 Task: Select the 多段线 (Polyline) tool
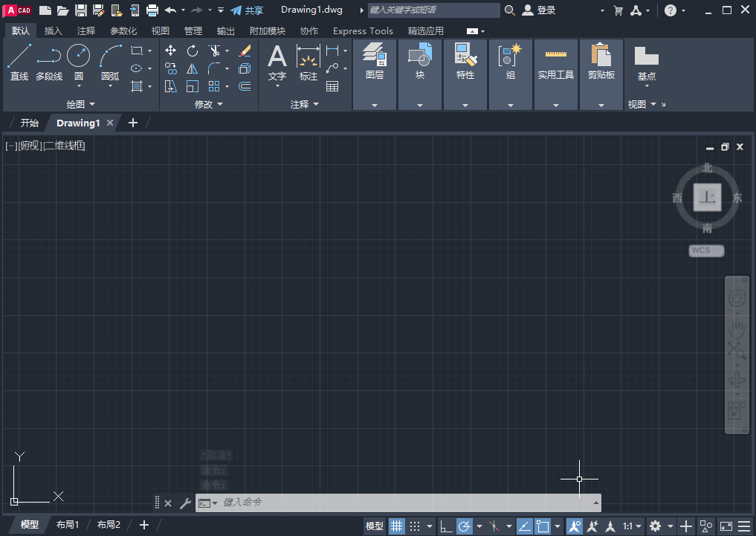pyautogui.click(x=49, y=61)
